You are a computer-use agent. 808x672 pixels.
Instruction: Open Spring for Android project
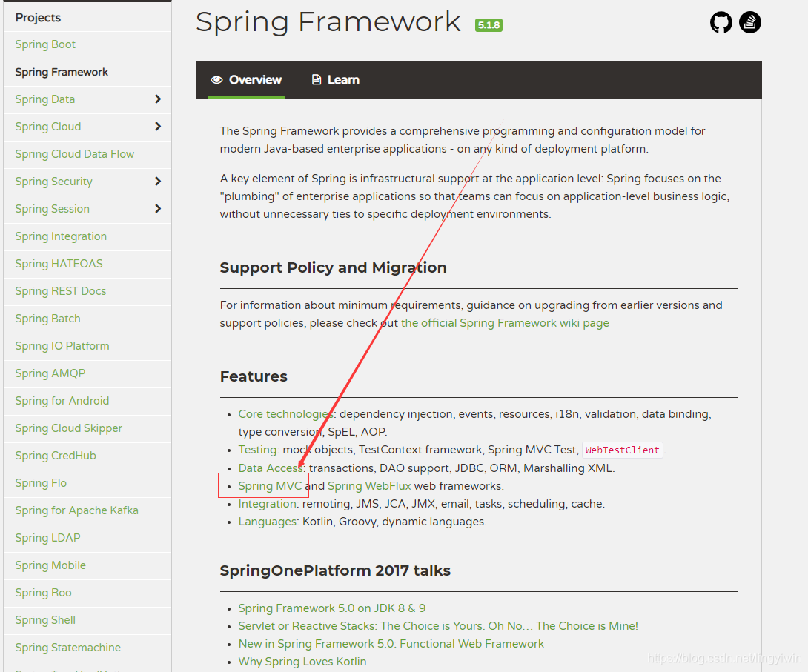point(62,401)
